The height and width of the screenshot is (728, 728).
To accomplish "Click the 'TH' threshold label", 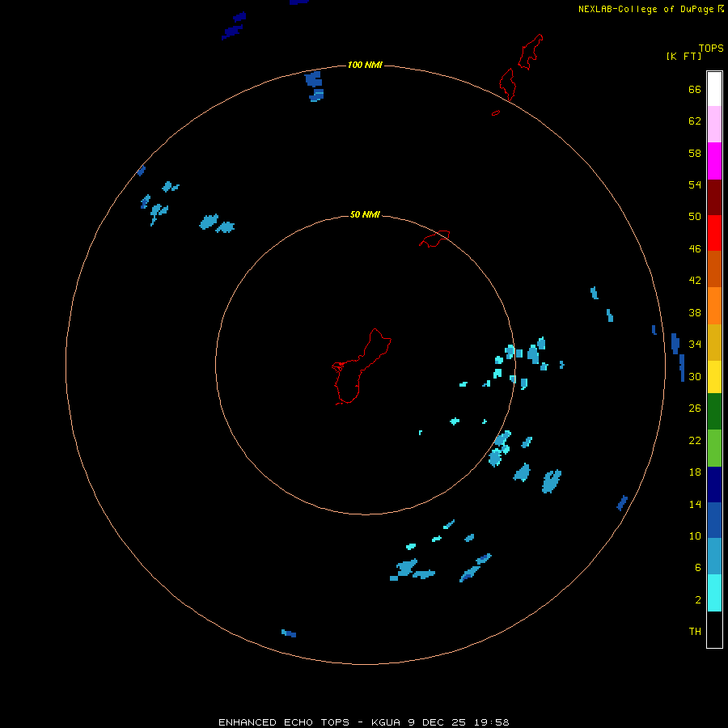I will (x=695, y=632).
